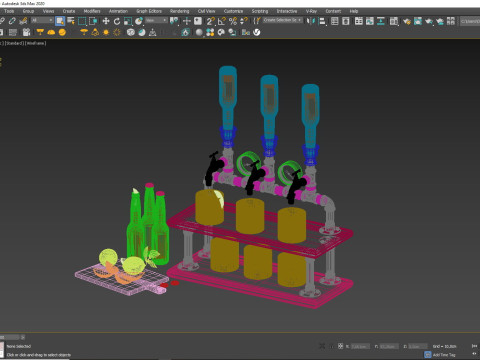Click the None Selected status text

19,346
